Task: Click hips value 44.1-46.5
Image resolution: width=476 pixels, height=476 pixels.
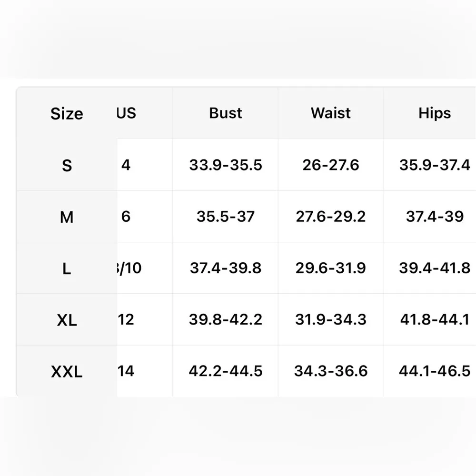Action: click(435, 371)
